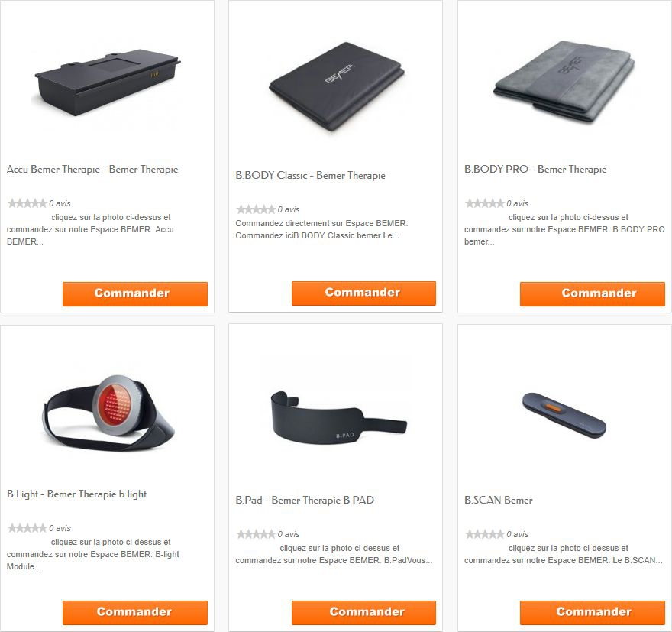This screenshot has height=632, width=672.
Task: Click Commander button for B.Pad
Action: [x=363, y=612]
